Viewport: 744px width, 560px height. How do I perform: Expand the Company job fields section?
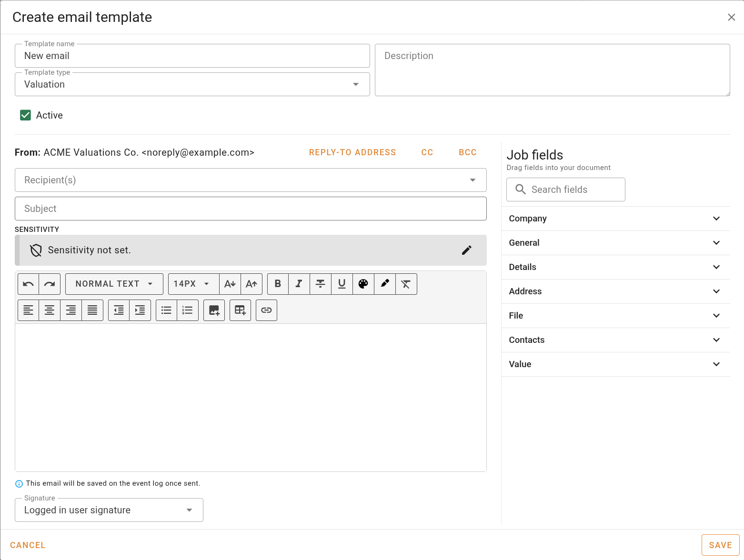[x=616, y=219]
